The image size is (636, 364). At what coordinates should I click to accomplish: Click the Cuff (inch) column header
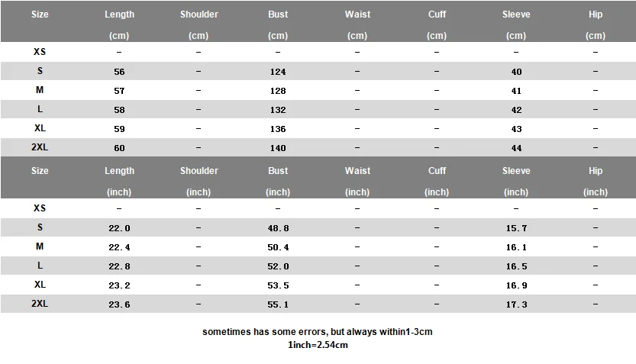tap(437, 181)
